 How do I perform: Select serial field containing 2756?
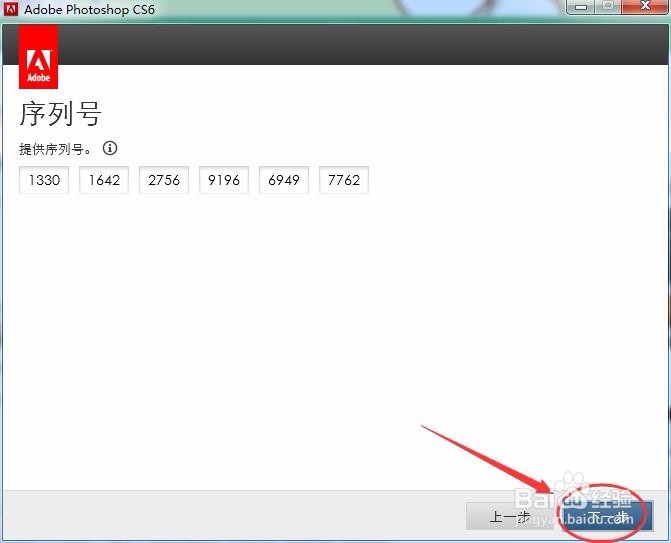[164, 180]
